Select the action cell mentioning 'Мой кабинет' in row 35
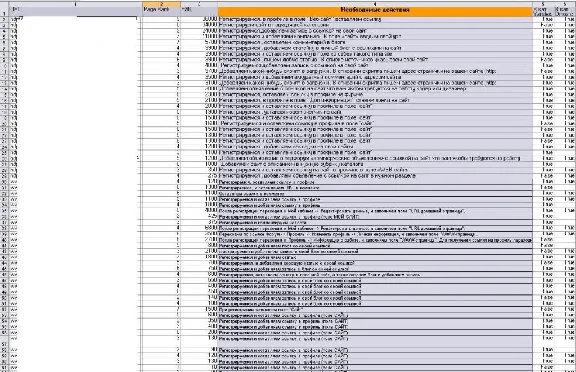Screen dimensions: 576x372 tap(375, 211)
